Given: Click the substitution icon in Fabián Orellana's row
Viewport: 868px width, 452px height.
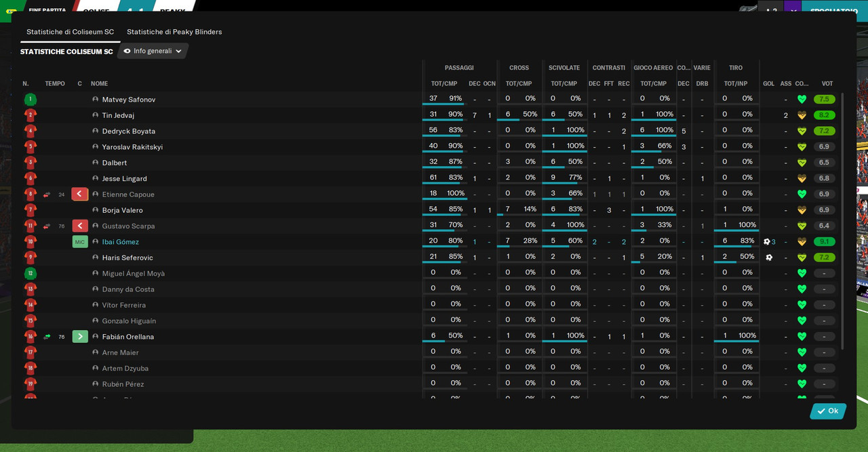Looking at the screenshot, I should point(47,337).
